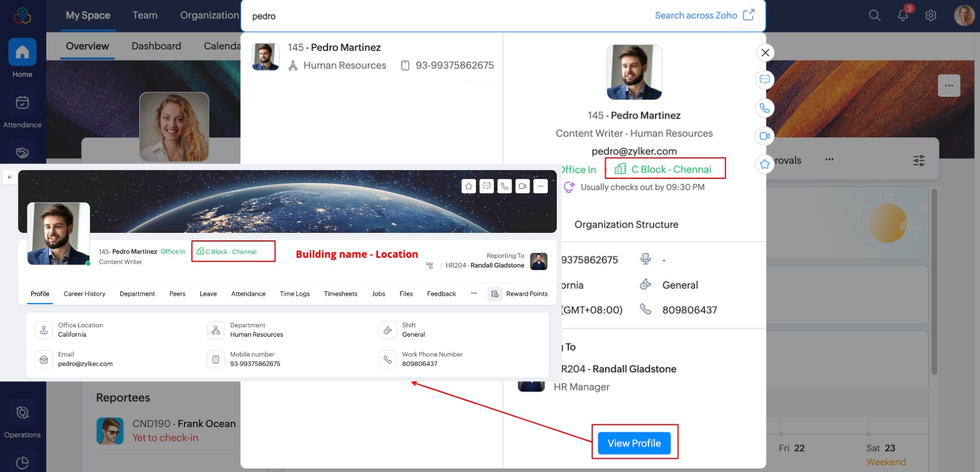This screenshot has width=980, height=472.
Task: Click the View Profile button
Action: (634, 443)
